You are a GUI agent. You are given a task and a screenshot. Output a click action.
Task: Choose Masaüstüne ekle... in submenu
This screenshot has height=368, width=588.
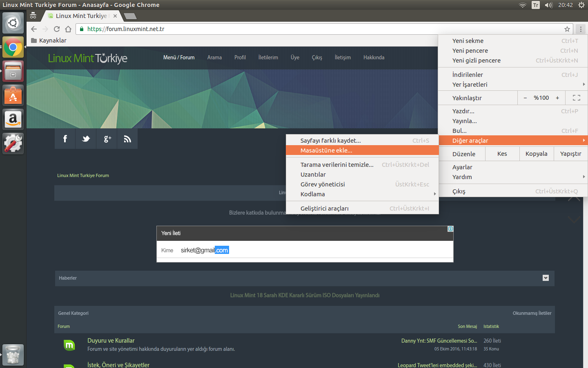362,150
